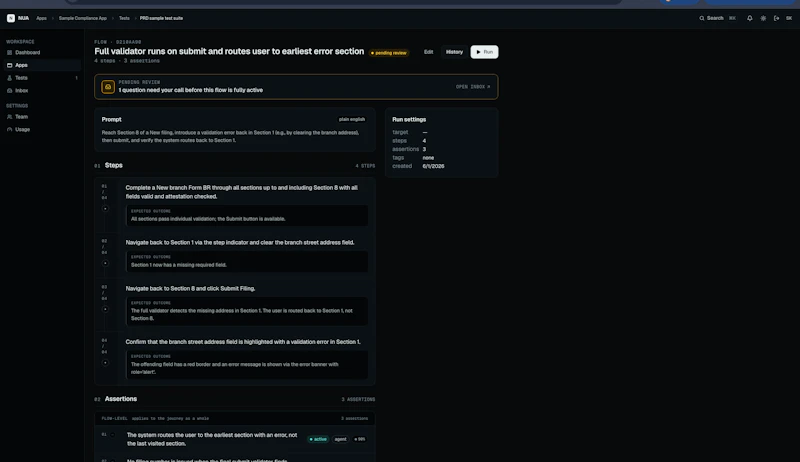This screenshot has width=800, height=462.
Task: Click the search magnifier icon
Action: pyautogui.click(x=702, y=18)
